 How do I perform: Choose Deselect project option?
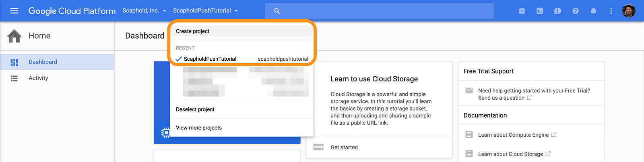[x=195, y=109]
